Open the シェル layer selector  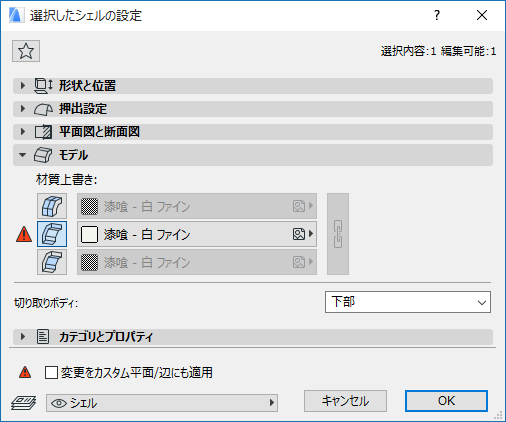(162, 403)
